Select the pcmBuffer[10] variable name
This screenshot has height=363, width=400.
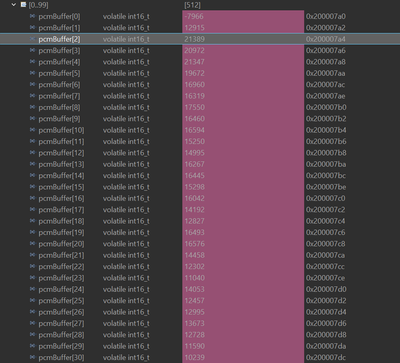[61, 130]
